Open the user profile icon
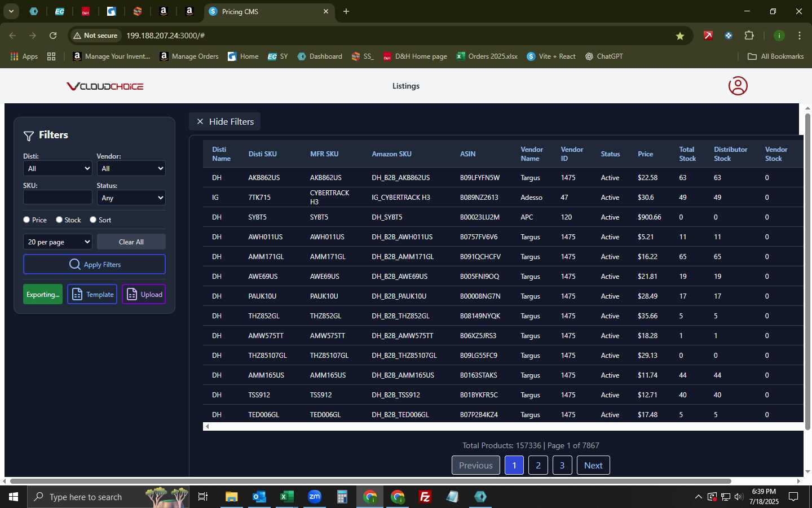Image resolution: width=812 pixels, height=508 pixels. point(738,86)
